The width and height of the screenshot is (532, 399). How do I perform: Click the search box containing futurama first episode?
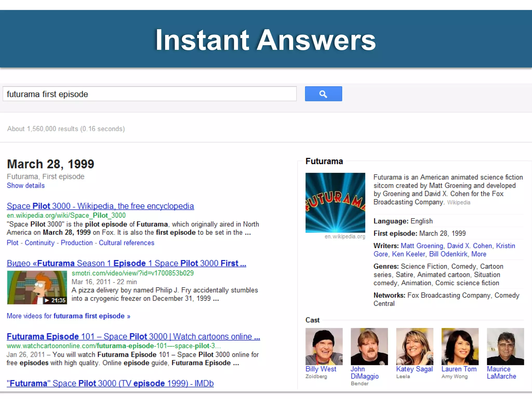[150, 94]
